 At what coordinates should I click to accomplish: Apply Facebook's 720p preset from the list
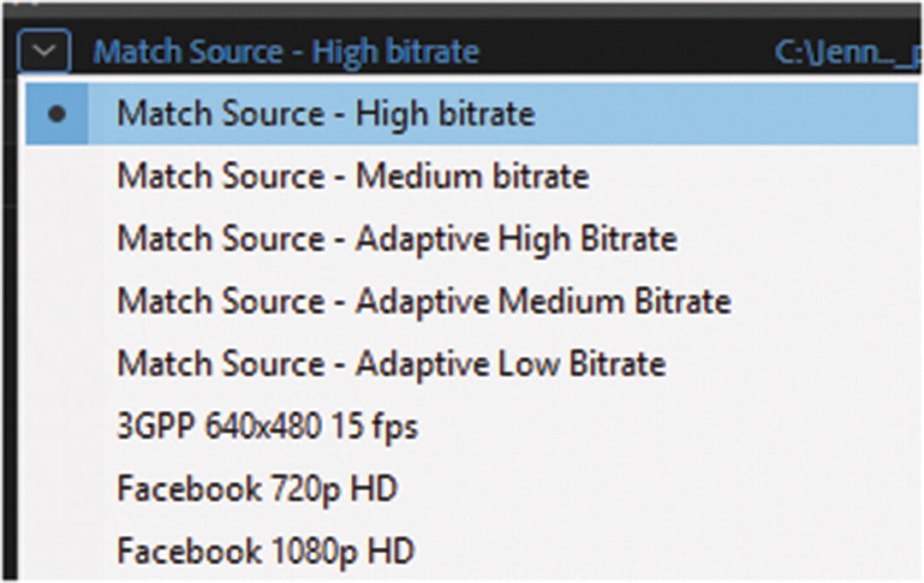(257, 489)
